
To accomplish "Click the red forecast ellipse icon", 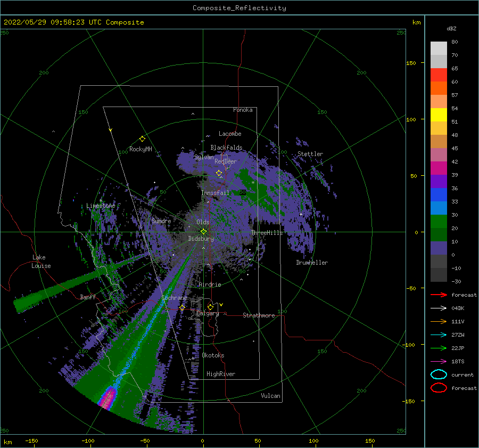I will click(x=439, y=388).
